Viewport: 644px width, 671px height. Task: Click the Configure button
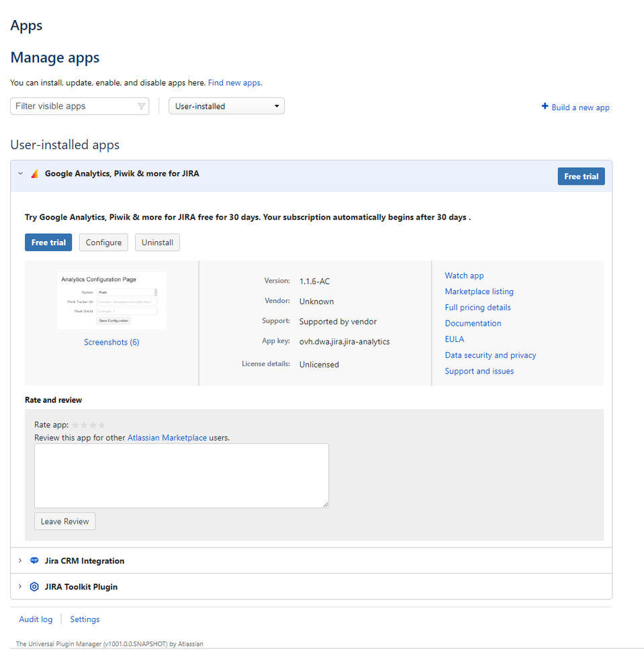[103, 242]
